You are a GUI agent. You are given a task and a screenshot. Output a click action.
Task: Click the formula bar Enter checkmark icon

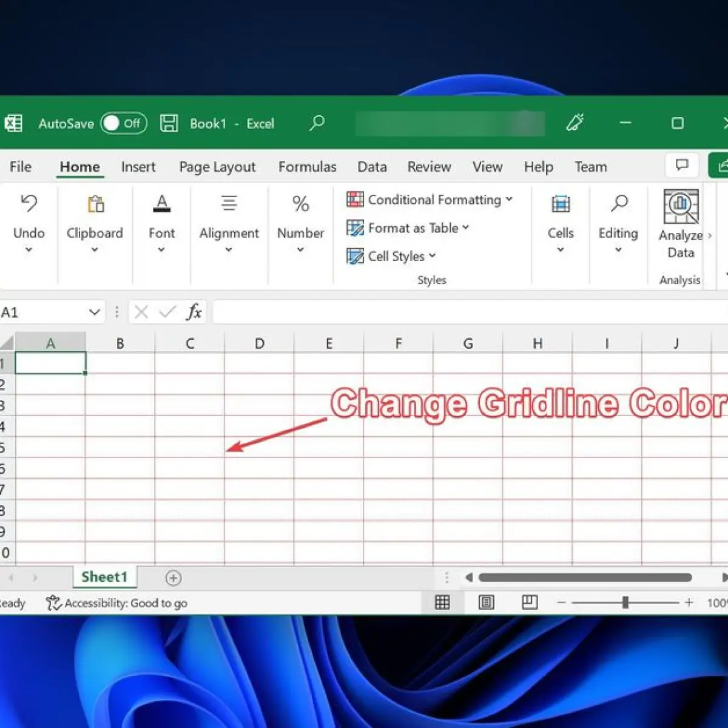pos(167,312)
